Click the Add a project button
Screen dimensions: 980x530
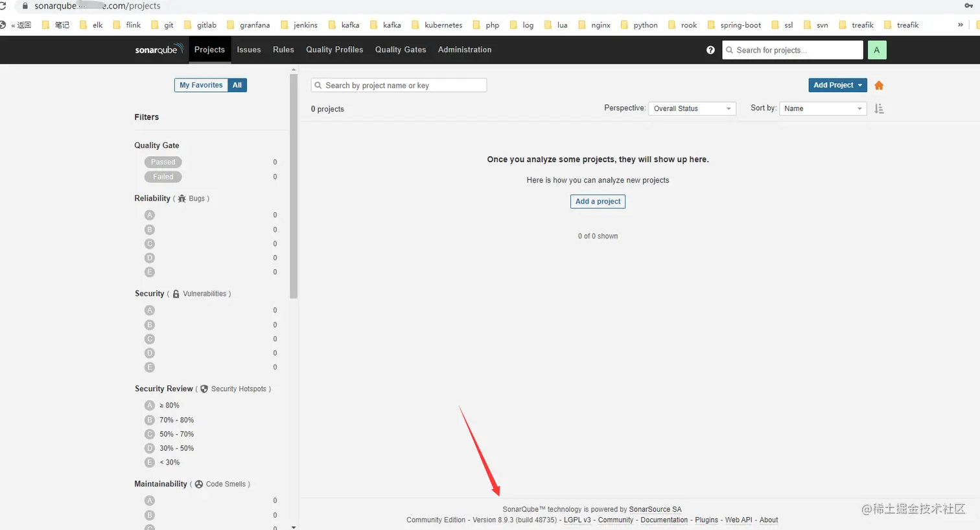pos(598,202)
